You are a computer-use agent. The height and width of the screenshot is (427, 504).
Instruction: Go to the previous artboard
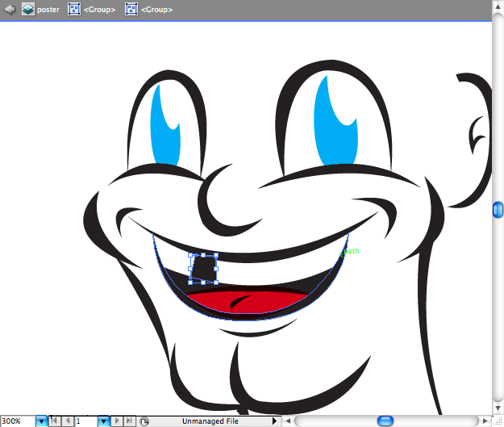tap(68, 421)
